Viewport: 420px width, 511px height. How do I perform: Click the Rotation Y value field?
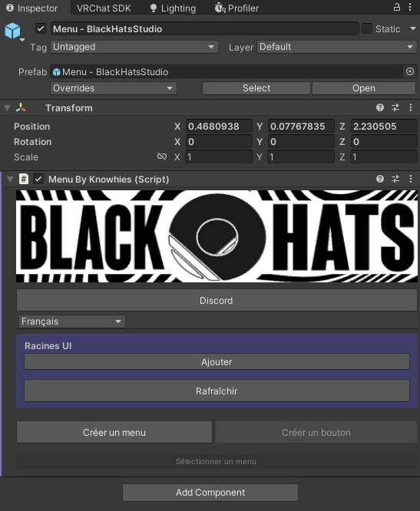[x=301, y=142]
